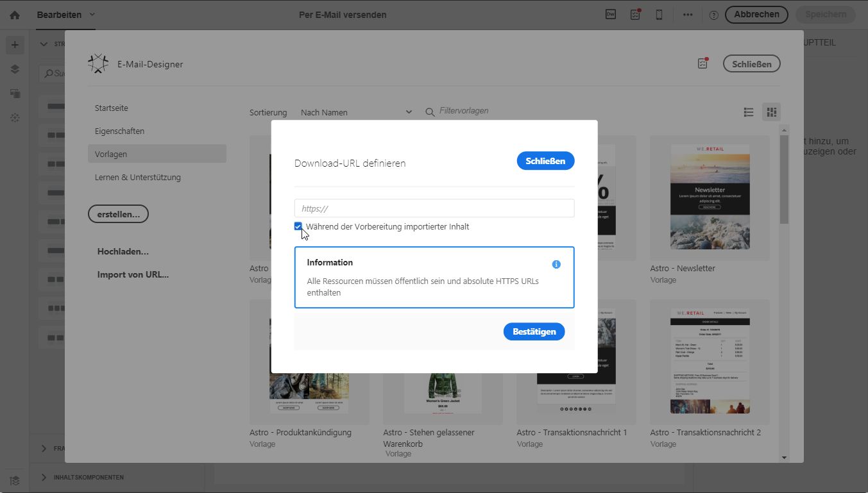The height and width of the screenshot is (493, 868).
Task: Open the 'Nach Namen' sorting dropdown
Action: [357, 112]
